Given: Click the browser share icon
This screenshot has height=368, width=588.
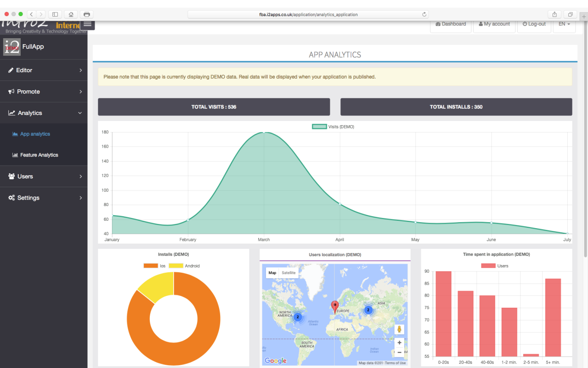Looking at the screenshot, I should (554, 14).
